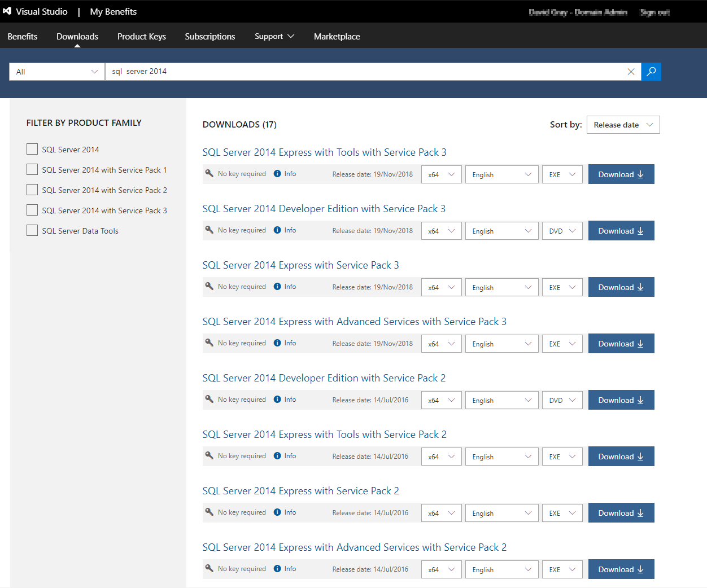Click Info icon for Express Advanced Services SP3

pos(277,343)
